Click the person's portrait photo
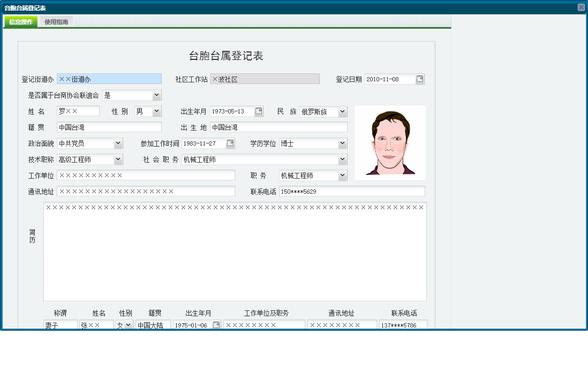 (x=390, y=142)
